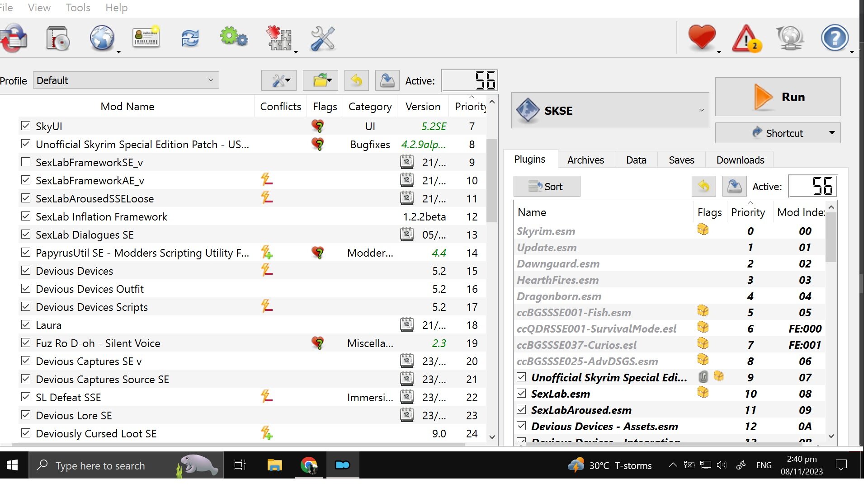Uncheck the Devious Devices mod checkbox
Viewport: 868px width, 488px height.
coord(26,270)
